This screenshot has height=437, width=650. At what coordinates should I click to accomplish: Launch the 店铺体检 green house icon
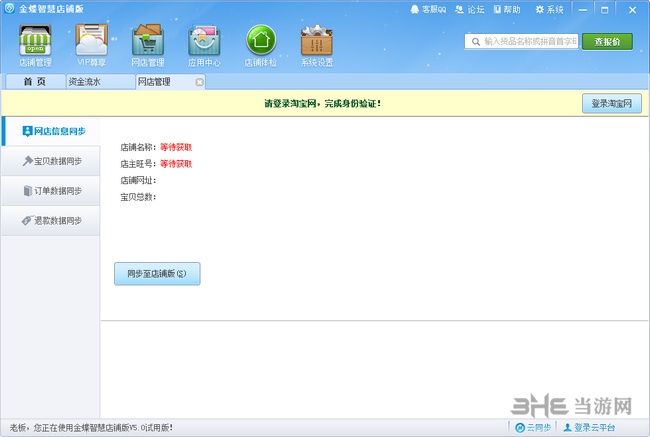(261, 45)
